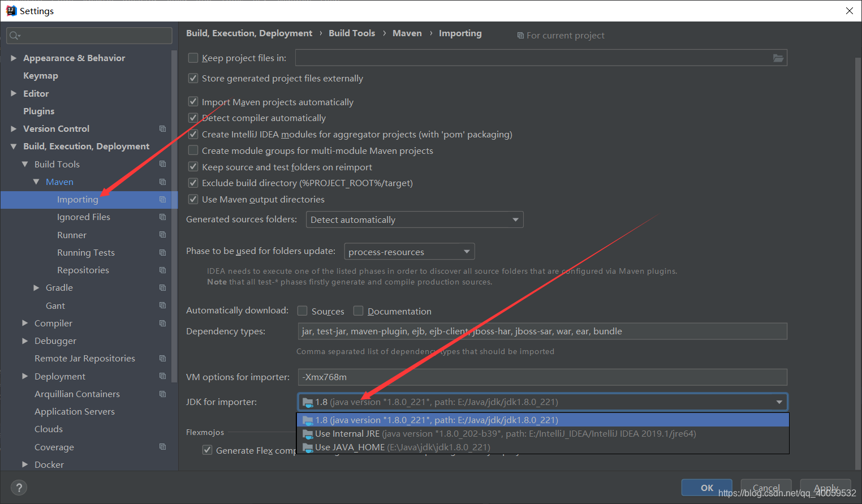Click project-level icon beside Importing
The image size is (862, 504).
point(162,200)
